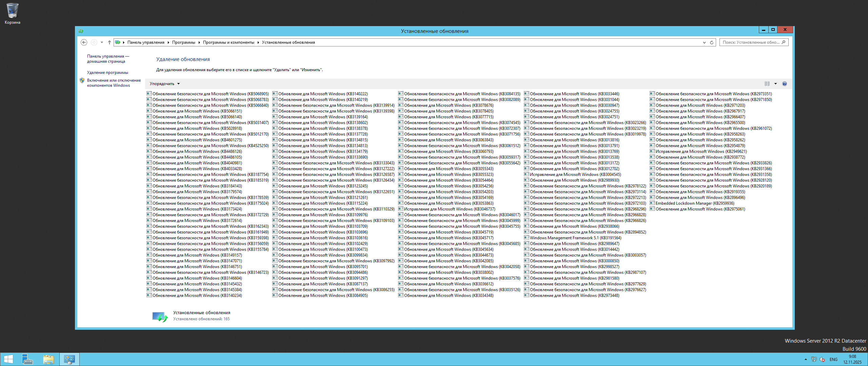Click the search box for installed updates
This screenshot has width=868, height=366.
pyautogui.click(x=751, y=42)
